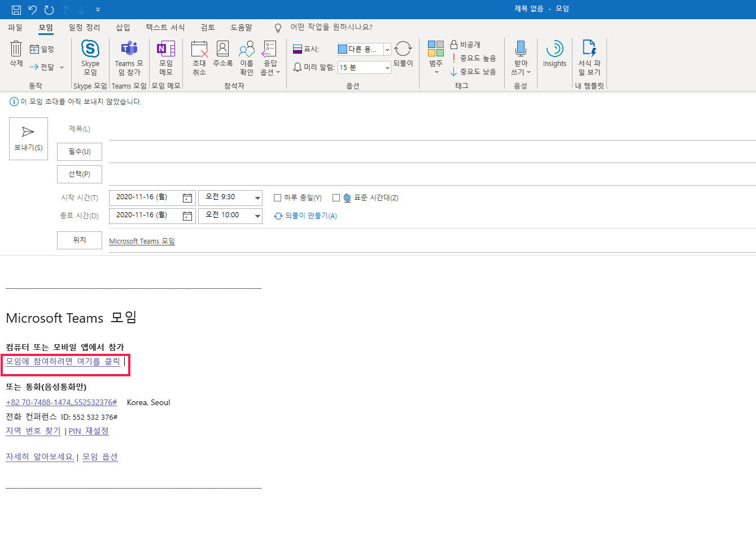Screen dimensions: 756x558
Task: Switch to 텍스트 서식 tab
Action: pos(165,27)
